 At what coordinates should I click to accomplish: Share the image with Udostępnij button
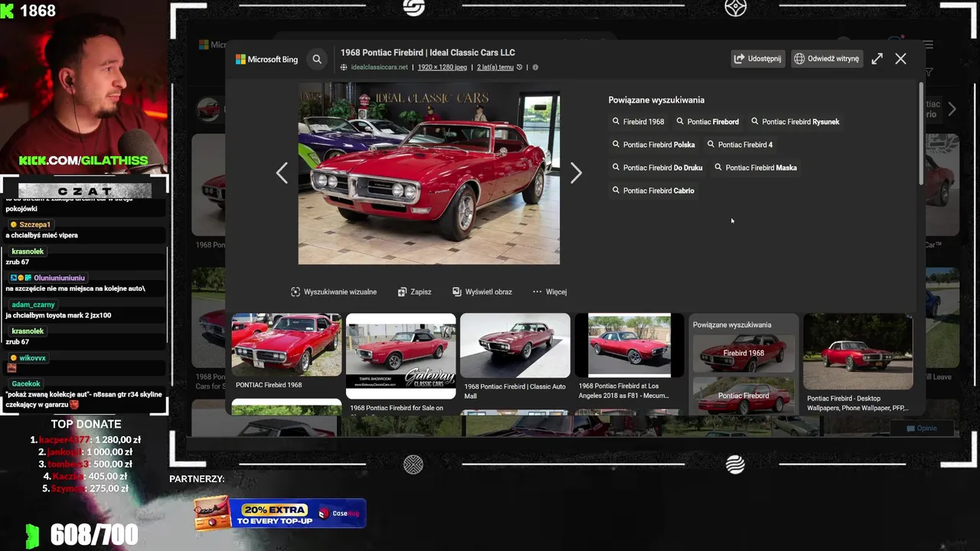tap(758, 58)
